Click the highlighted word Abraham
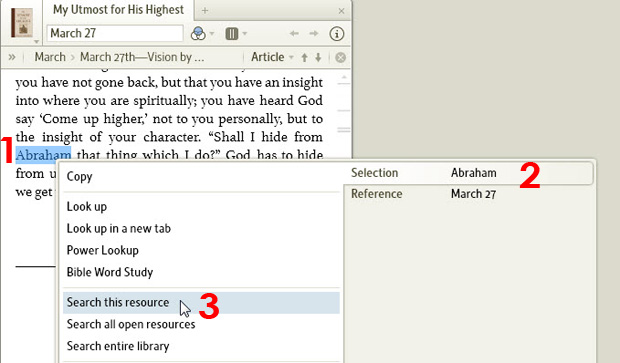 tap(43, 155)
